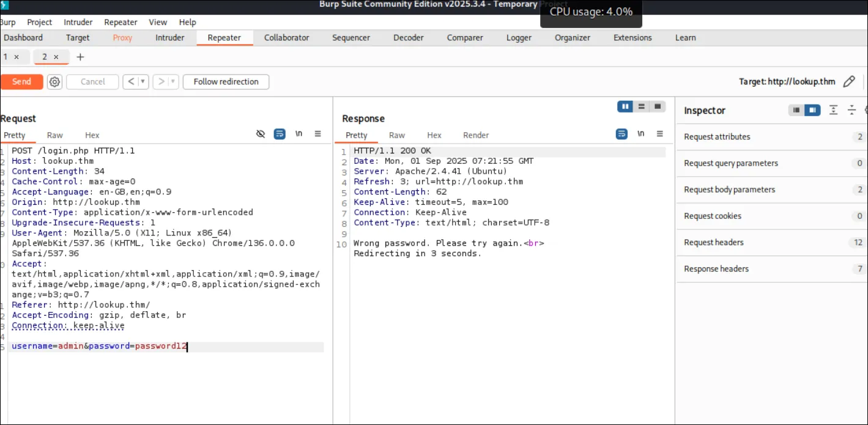Open the Intruder menu
868x425 pixels.
click(78, 22)
